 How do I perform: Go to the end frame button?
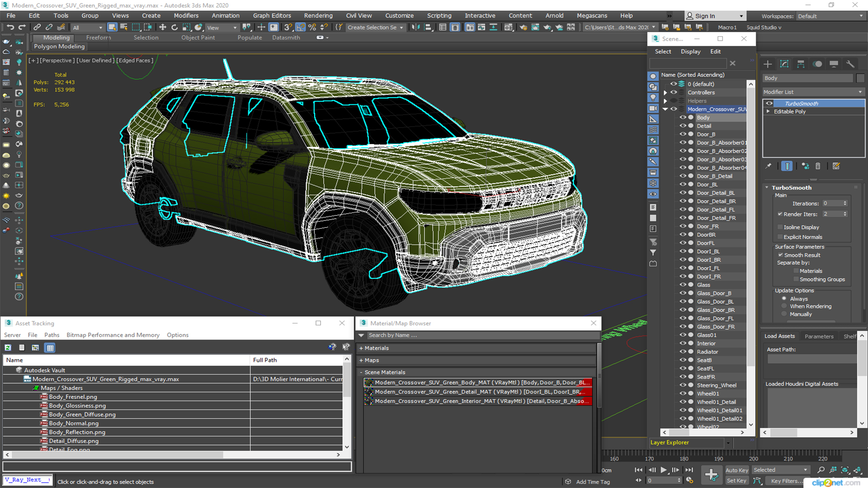point(689,470)
